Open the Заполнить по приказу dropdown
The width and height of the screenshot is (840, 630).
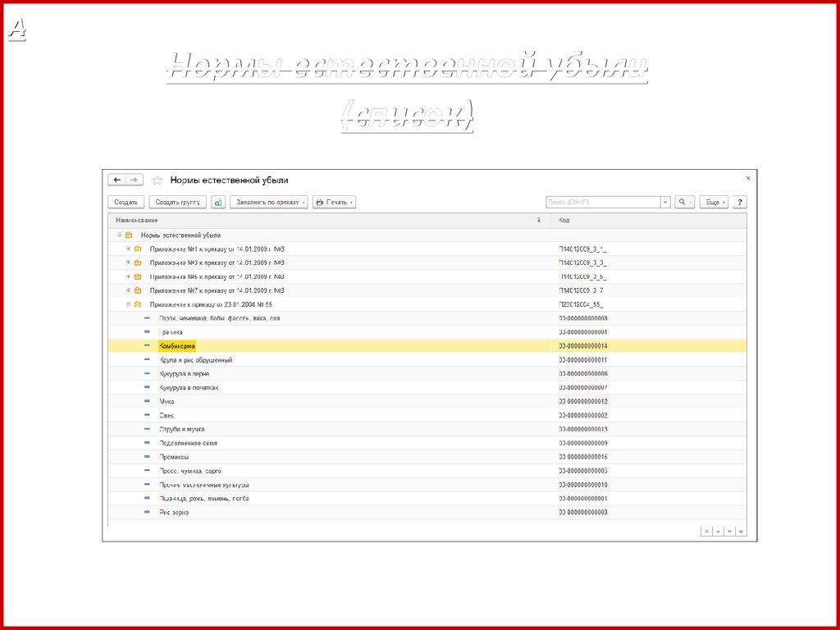[269, 202]
